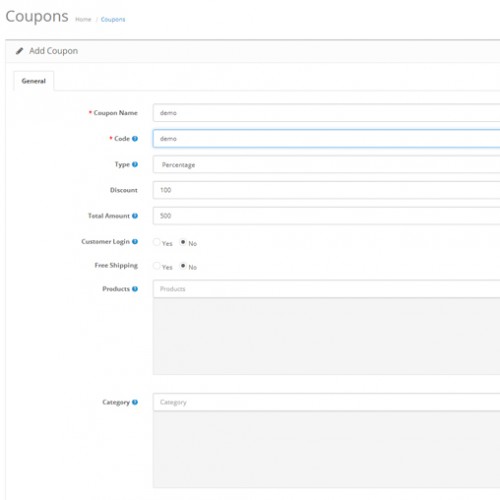Click the Category help tooltip icon

point(135,402)
